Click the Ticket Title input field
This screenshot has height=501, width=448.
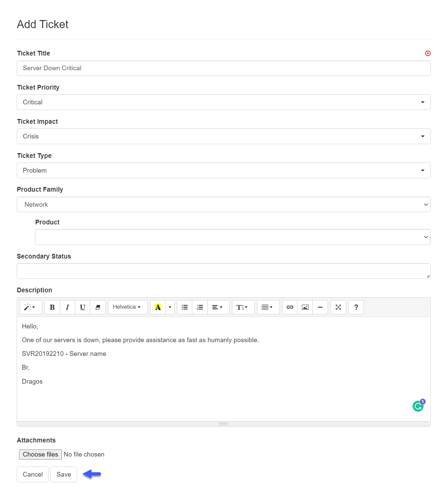[224, 68]
